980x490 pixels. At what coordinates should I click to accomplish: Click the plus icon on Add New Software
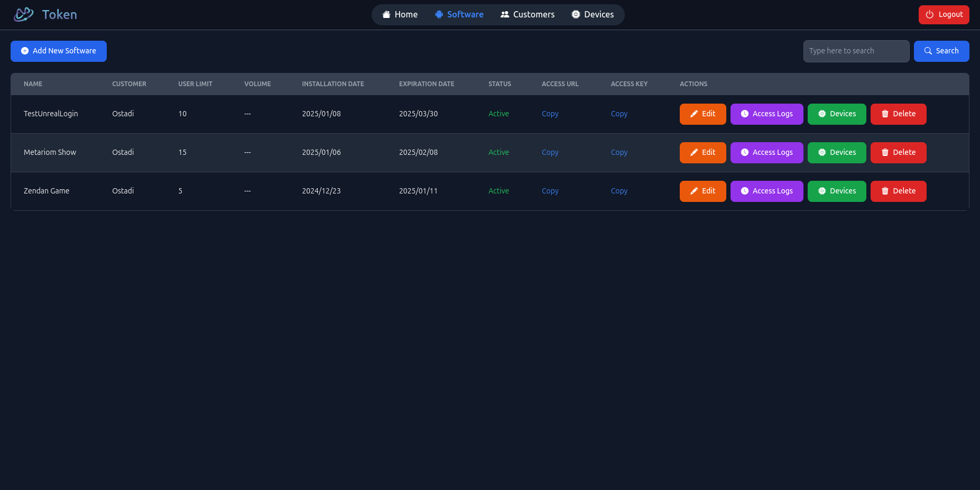click(x=25, y=51)
